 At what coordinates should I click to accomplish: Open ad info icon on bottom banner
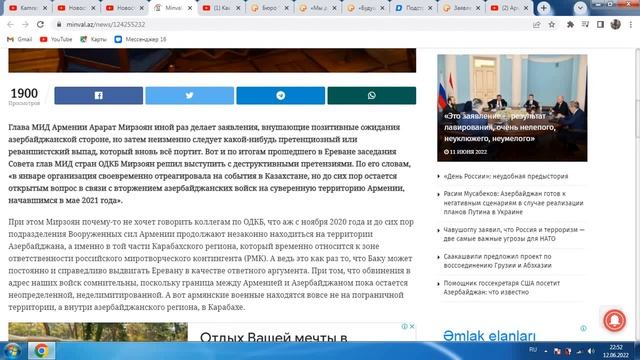pyautogui.click(x=404, y=326)
